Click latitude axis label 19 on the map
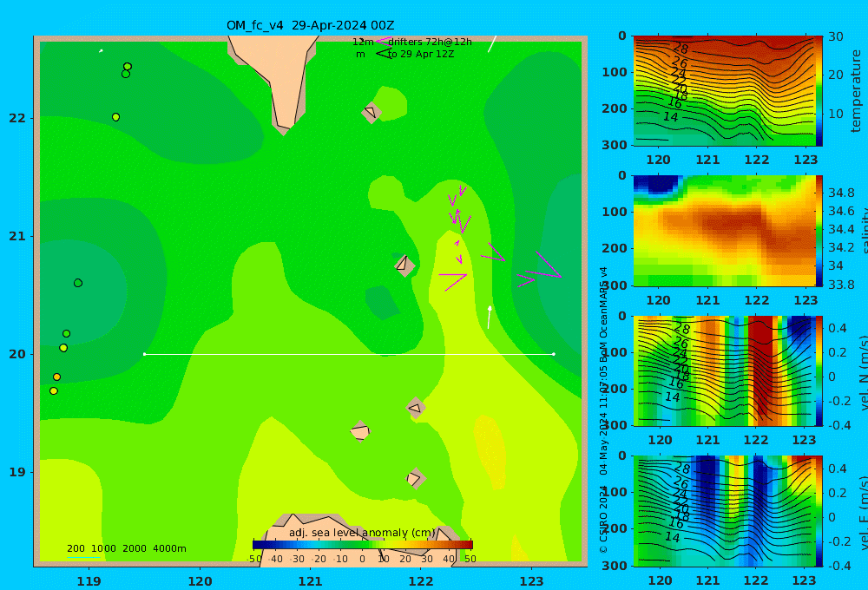The height and width of the screenshot is (590, 868). (x=17, y=473)
